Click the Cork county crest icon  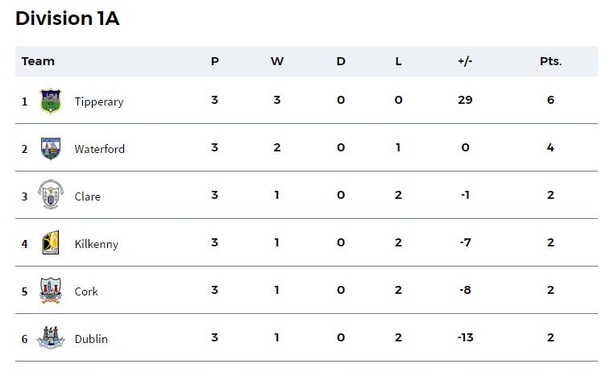pos(51,291)
